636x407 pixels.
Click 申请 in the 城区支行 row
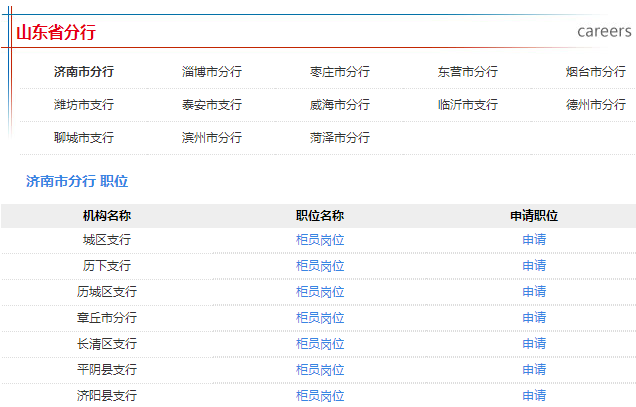click(x=534, y=240)
